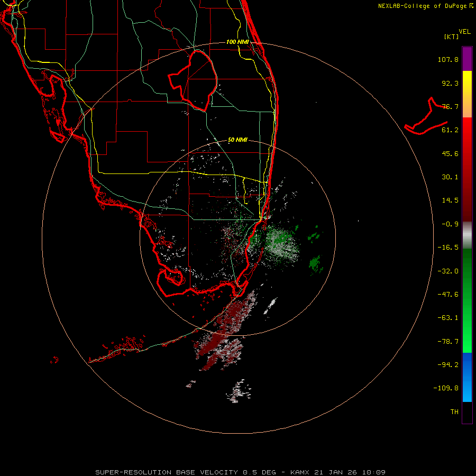Image resolution: width=476 pixels, height=476 pixels.
Task: Click the TH threshold label
Action: pyautogui.click(x=454, y=412)
